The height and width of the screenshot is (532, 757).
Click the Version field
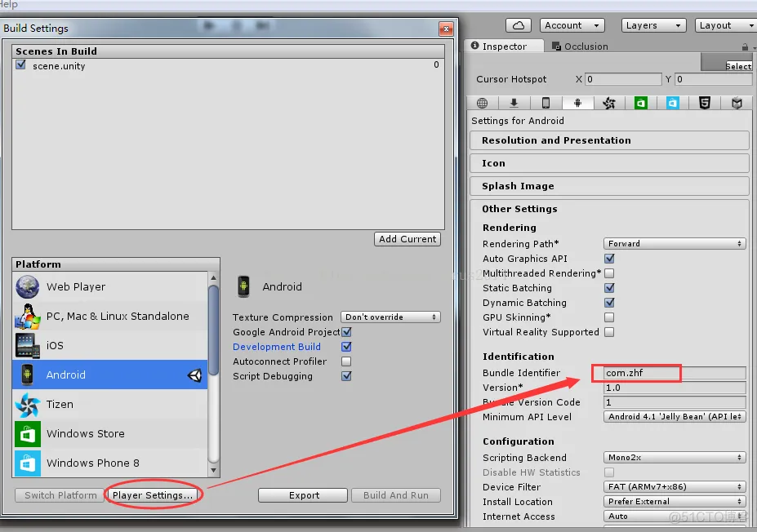pyautogui.click(x=675, y=388)
